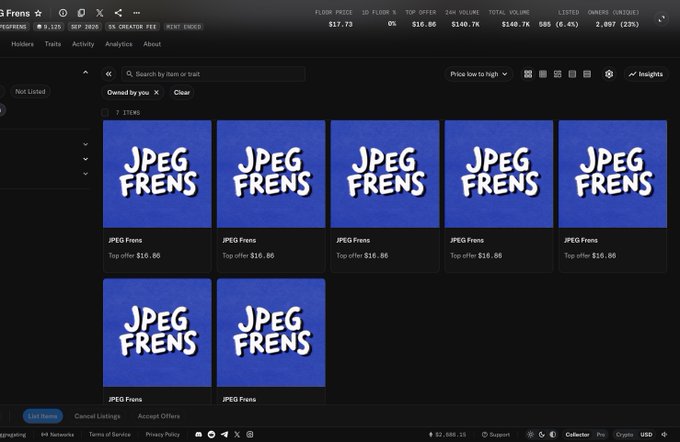Open first JPEG Frens card in top row

click(x=157, y=196)
